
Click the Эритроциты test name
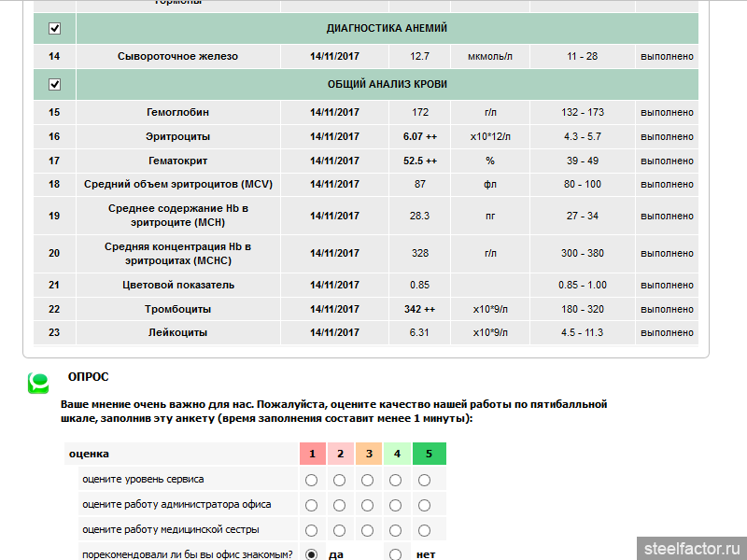177,136
